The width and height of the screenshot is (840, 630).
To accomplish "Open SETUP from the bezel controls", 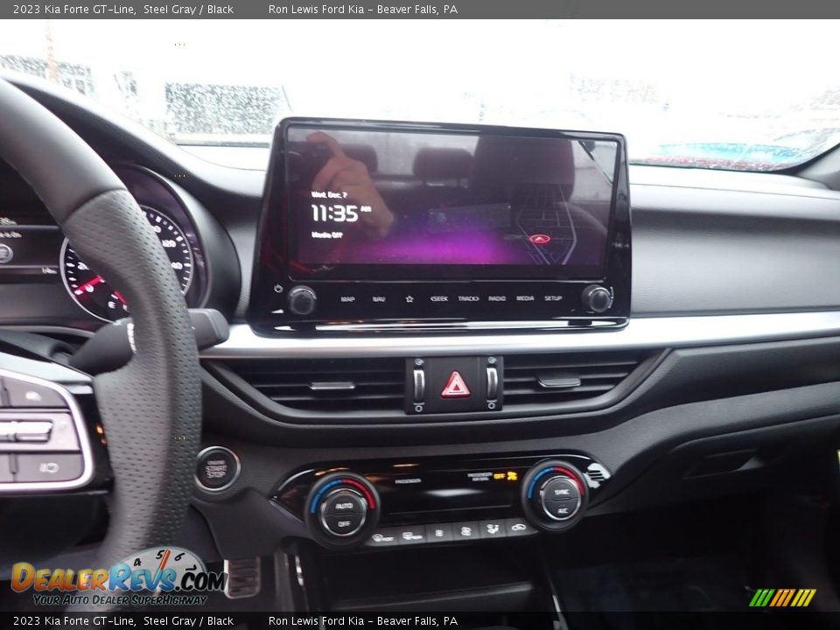I will pyautogui.click(x=552, y=297).
